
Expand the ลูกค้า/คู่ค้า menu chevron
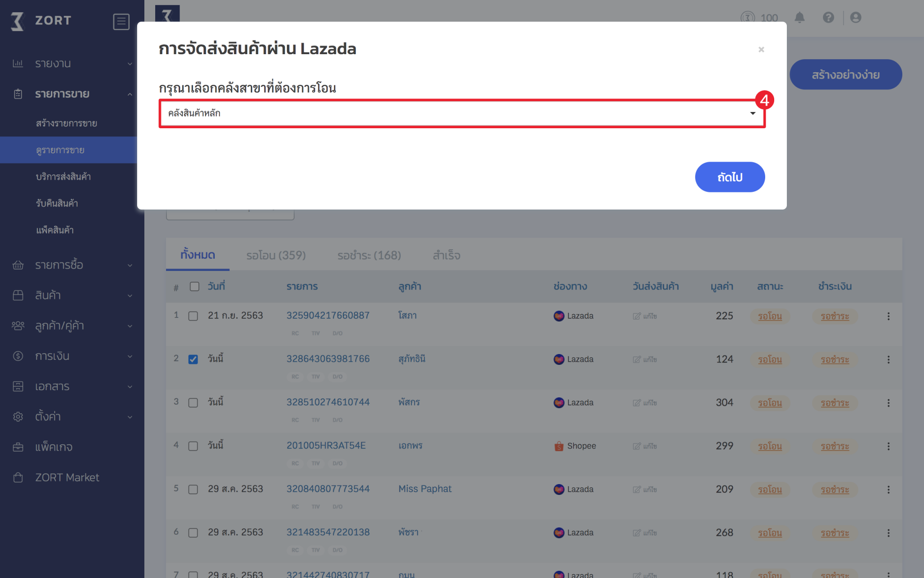130,326
